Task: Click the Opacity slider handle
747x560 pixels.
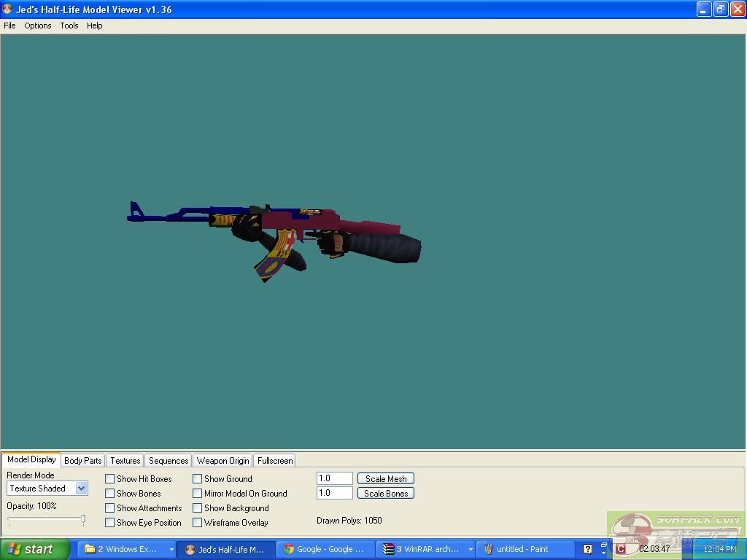Action: click(x=83, y=519)
